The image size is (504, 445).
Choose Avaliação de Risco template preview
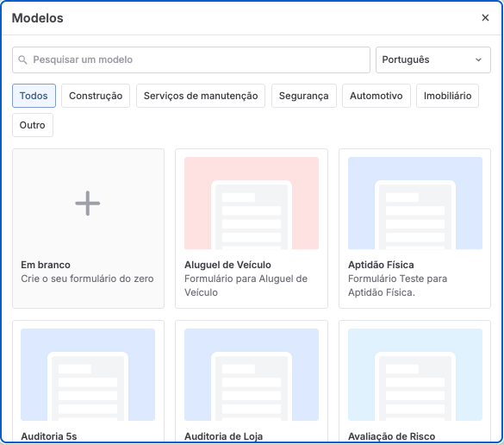pyautogui.click(x=415, y=374)
